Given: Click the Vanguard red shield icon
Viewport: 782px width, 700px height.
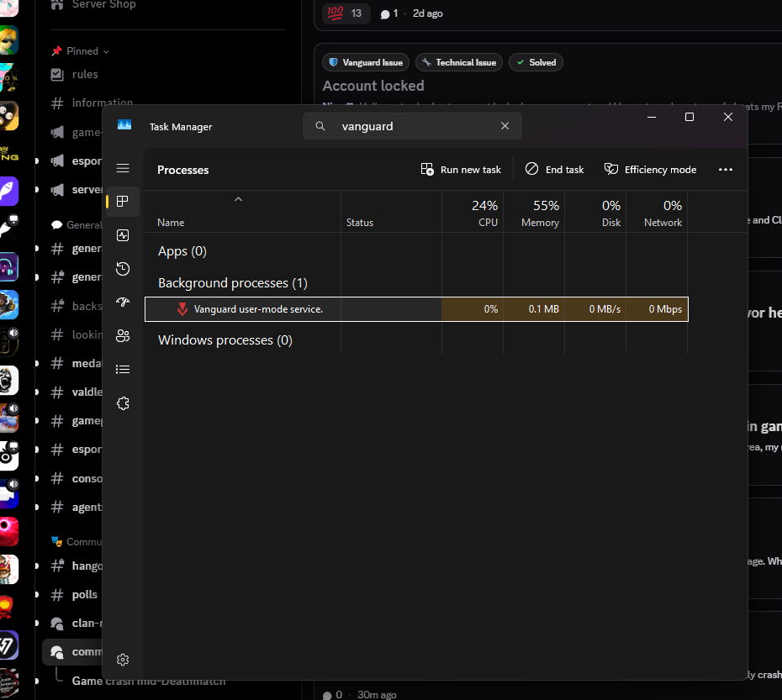Looking at the screenshot, I should click(182, 309).
